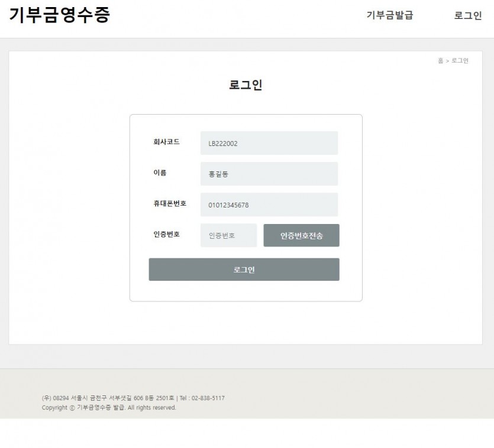Click the footer address line with Tel
This screenshot has width=494, height=448.
[x=133, y=398]
